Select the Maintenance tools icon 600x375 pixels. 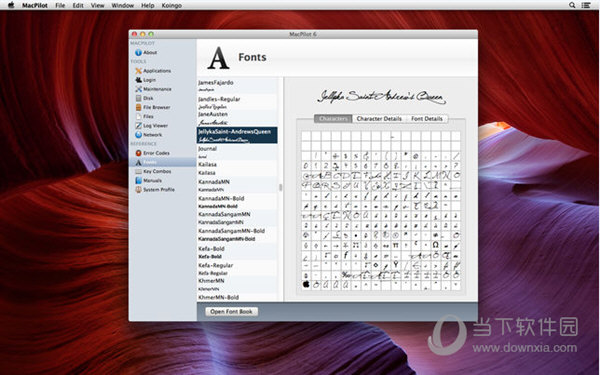point(139,89)
